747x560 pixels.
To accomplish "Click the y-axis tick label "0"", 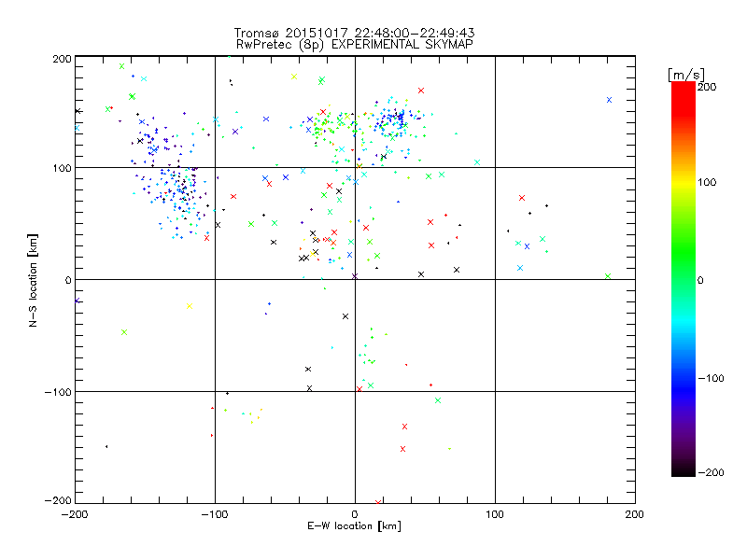I will tap(68, 280).
